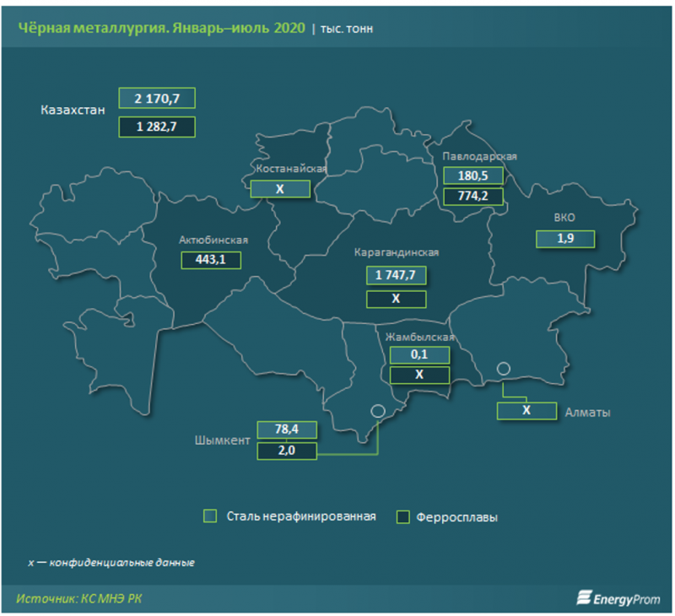The width and height of the screenshot is (675, 616).
Task: Select the Сталь нерафинированная legend swatch
Action: point(211,516)
